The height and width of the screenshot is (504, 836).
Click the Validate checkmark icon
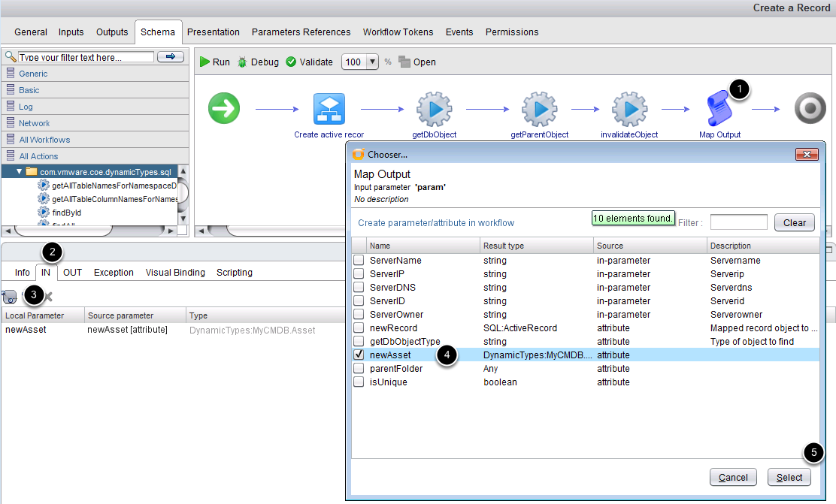point(291,62)
